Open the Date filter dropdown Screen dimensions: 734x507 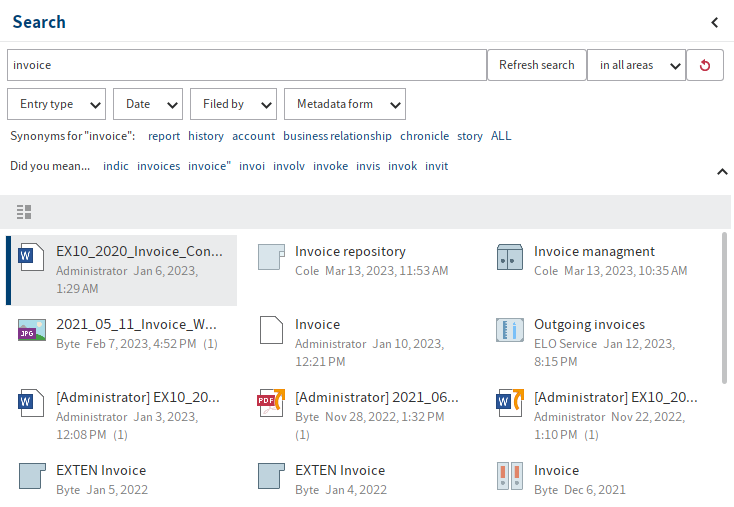[148, 104]
